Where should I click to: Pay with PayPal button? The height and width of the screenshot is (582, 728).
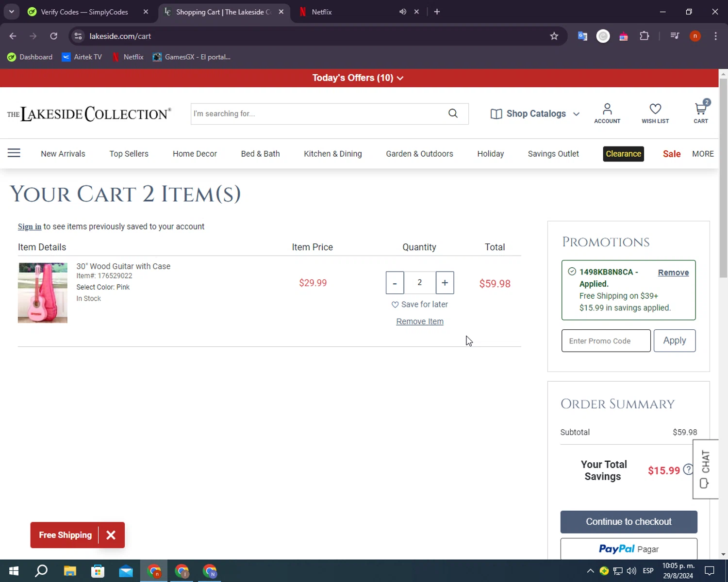[x=629, y=549]
